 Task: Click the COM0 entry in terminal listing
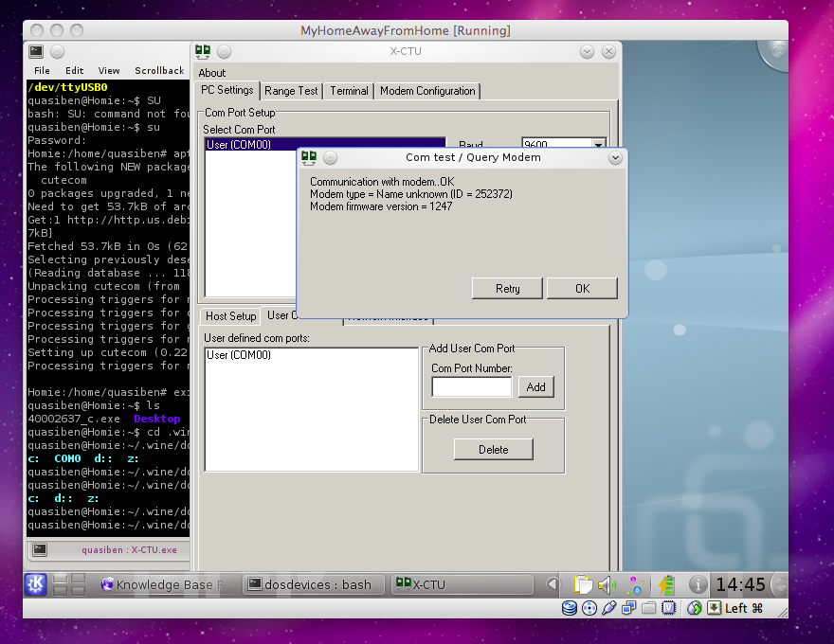67,458
